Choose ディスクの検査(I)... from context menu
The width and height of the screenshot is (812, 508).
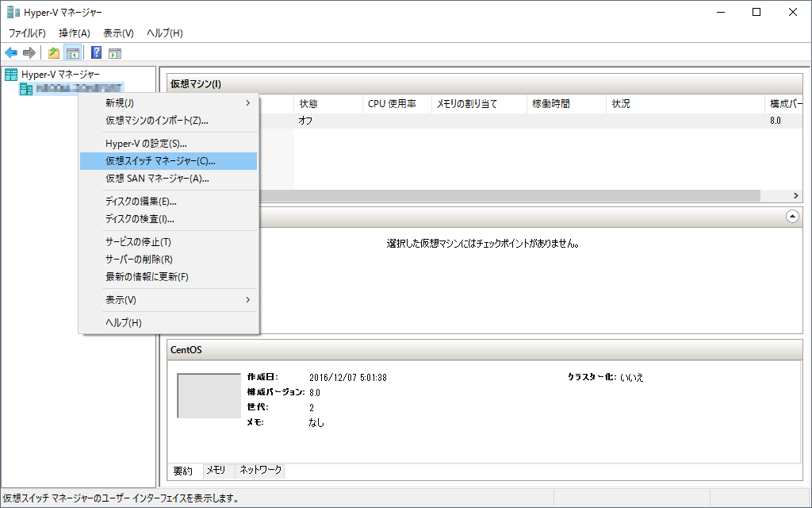[x=168, y=219]
